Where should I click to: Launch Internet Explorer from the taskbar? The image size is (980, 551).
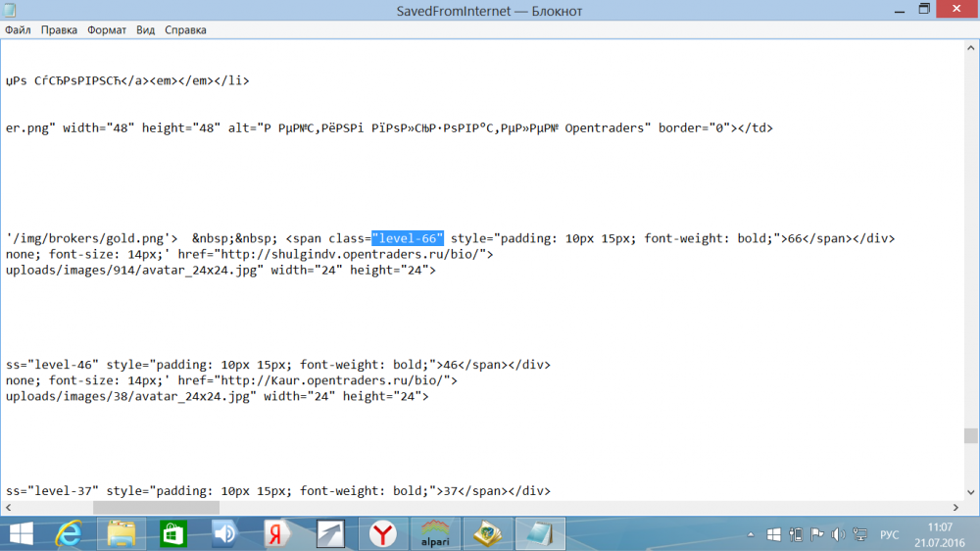pyautogui.click(x=69, y=534)
